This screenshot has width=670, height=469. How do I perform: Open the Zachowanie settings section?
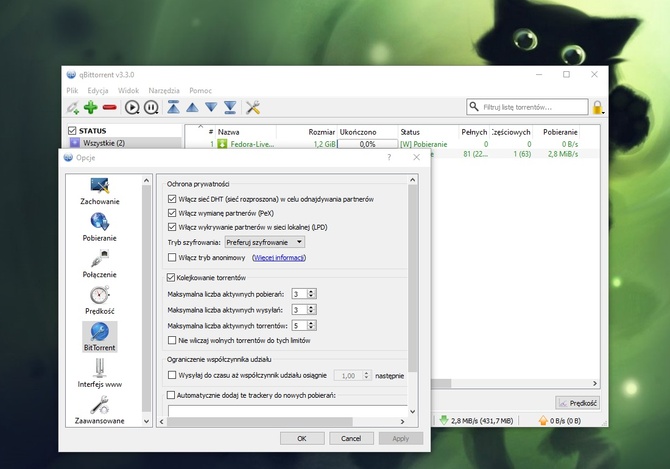coord(100,190)
